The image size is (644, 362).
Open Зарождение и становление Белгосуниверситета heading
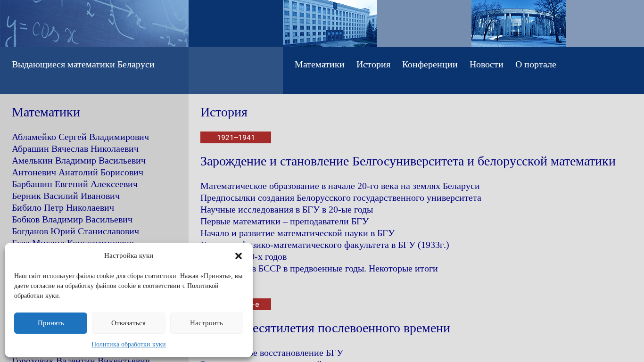[408, 161]
